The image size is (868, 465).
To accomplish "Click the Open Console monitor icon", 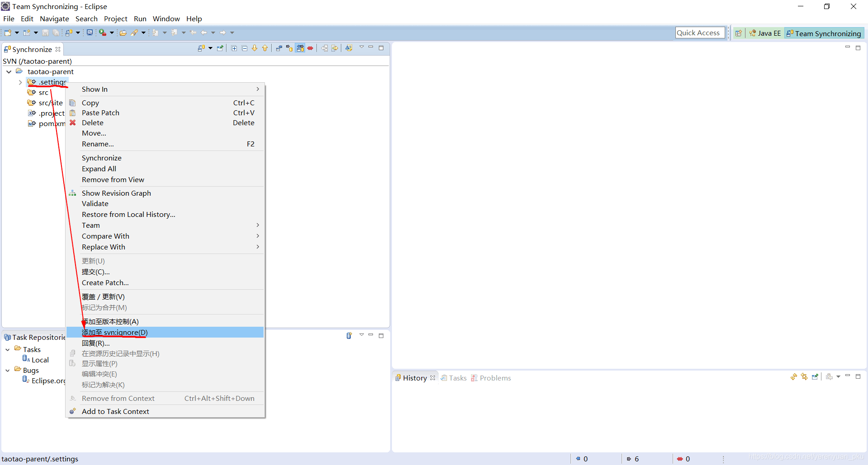I will coord(90,33).
